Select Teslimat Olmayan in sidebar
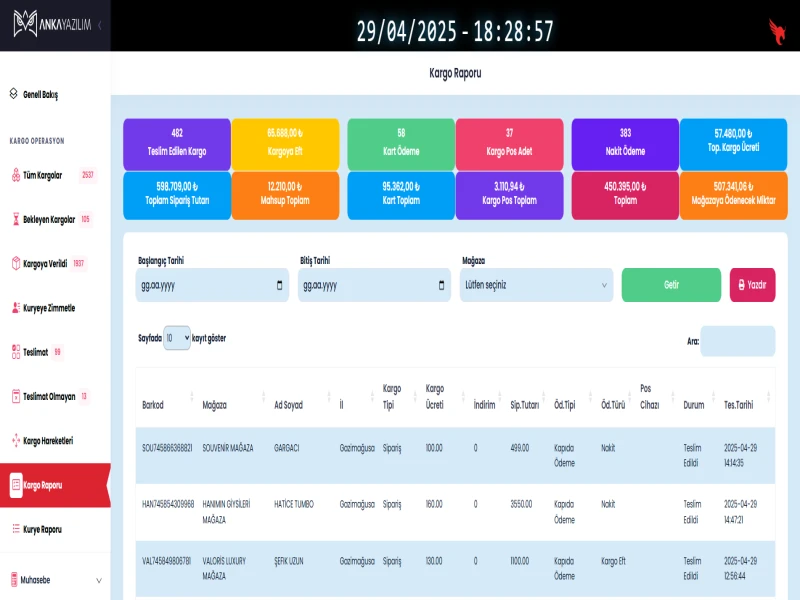 point(49,396)
